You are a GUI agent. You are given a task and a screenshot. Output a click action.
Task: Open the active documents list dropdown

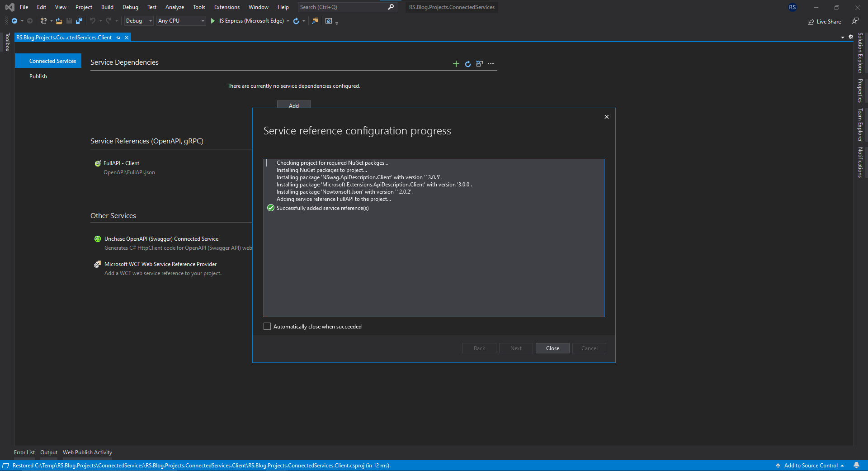843,37
